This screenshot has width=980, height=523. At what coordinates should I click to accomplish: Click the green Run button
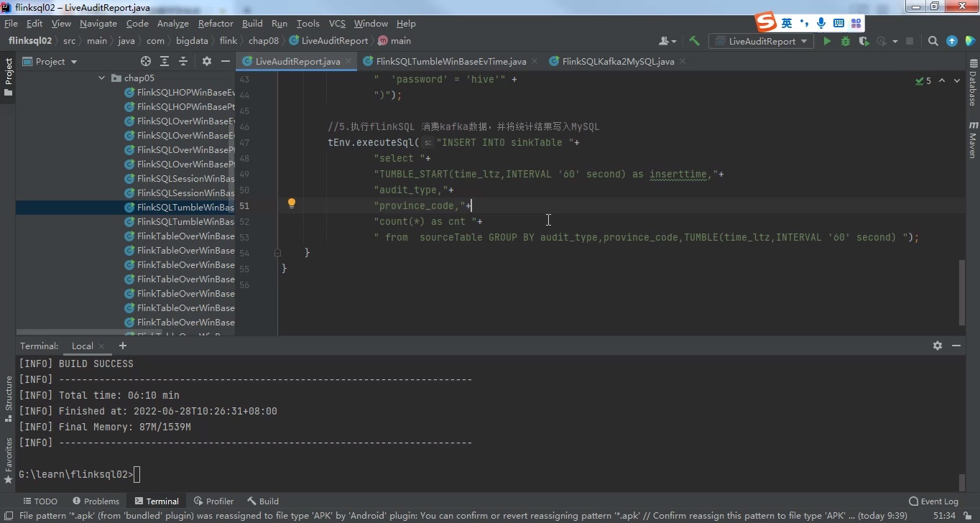827,42
